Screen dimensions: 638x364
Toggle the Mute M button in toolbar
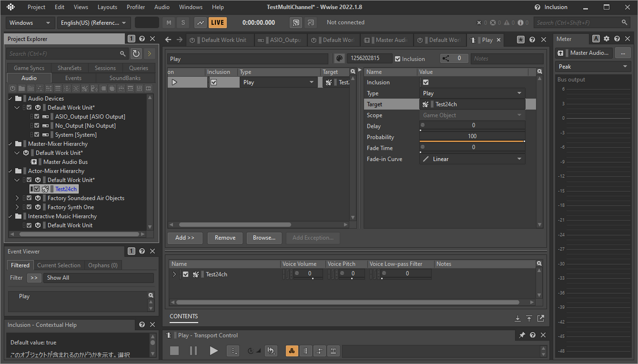169,22
